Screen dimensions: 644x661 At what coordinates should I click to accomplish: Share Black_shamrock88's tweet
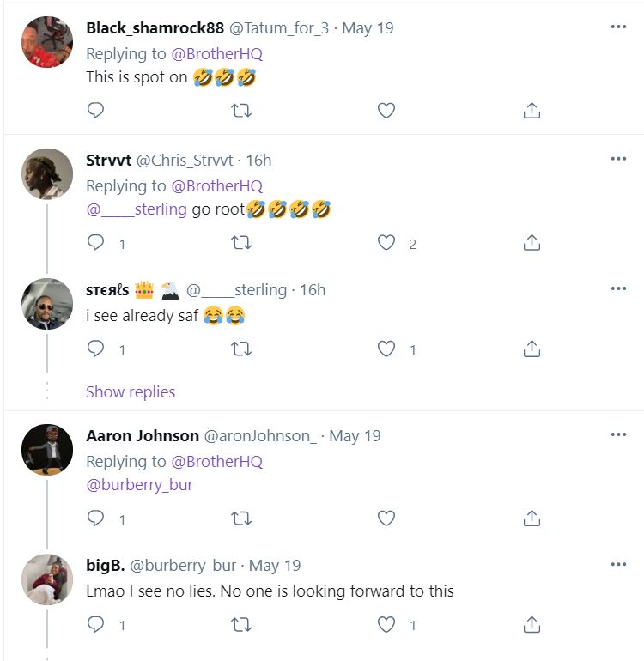click(x=532, y=110)
